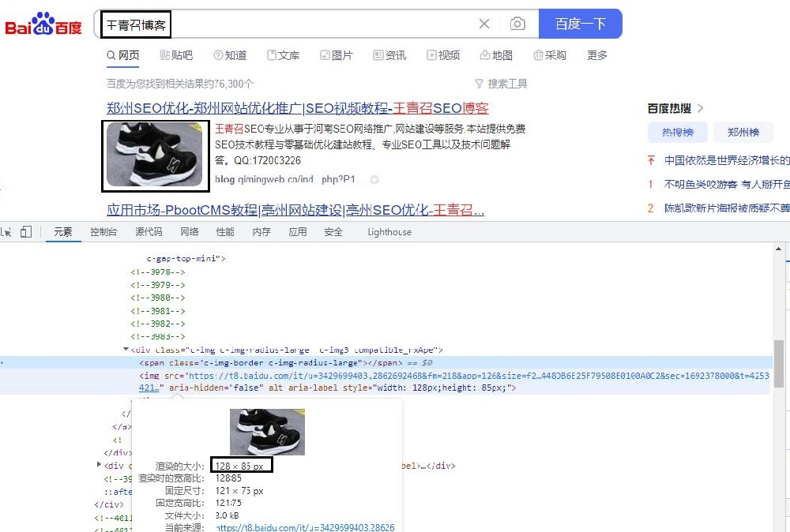
Task: Open hot search 不明鱼类咬游客
Action: coord(727,184)
